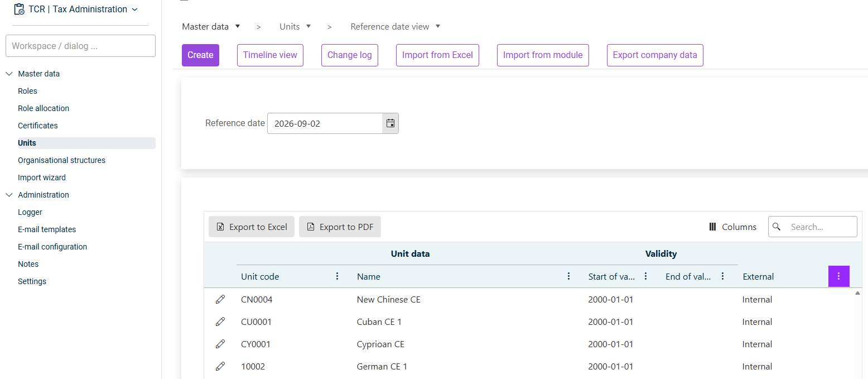Image resolution: width=868 pixels, height=379 pixels.
Task: Edit the CN0004 row with the pencil icon
Action: tap(220, 299)
